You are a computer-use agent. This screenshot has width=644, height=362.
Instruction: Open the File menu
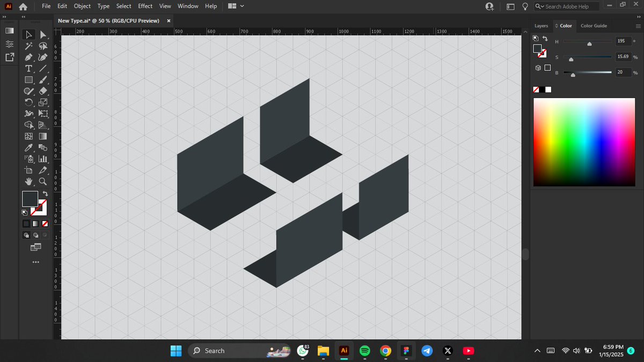46,6
